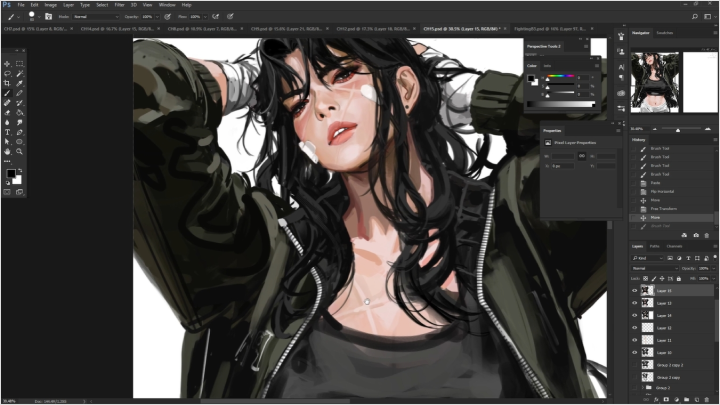Open the Window menu
Image resolution: width=720 pixels, height=405 pixels.
[x=167, y=5]
